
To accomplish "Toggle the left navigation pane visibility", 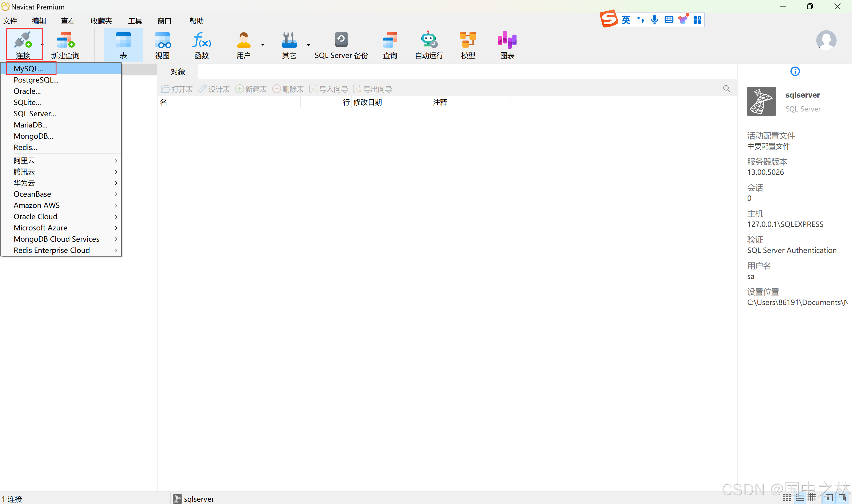I will pyautogui.click(x=829, y=498).
